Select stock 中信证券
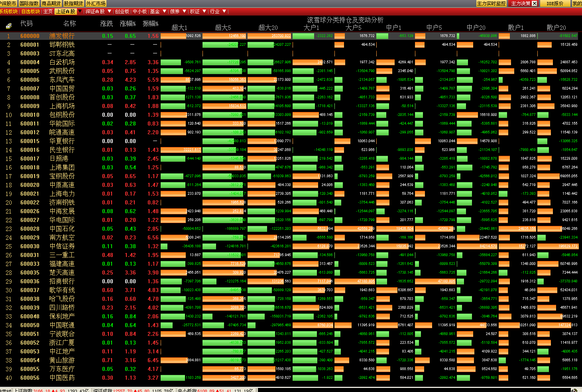The image size is (582, 392). [x=62, y=246]
